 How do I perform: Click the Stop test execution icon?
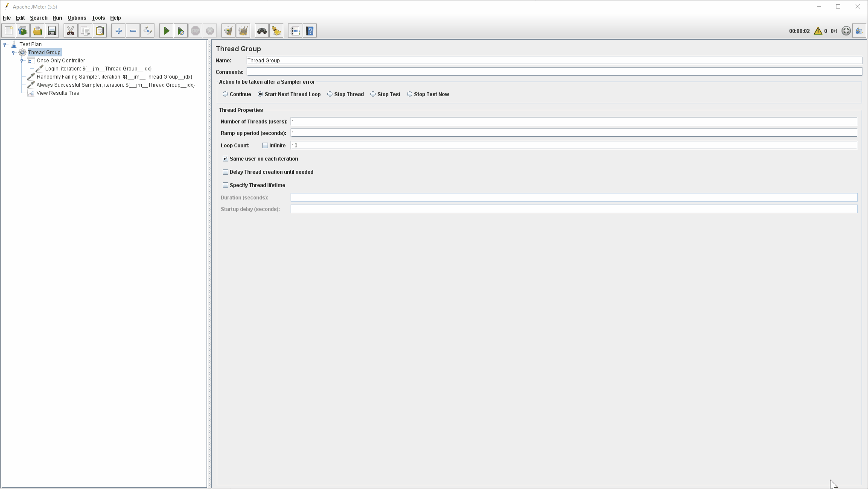click(x=195, y=30)
